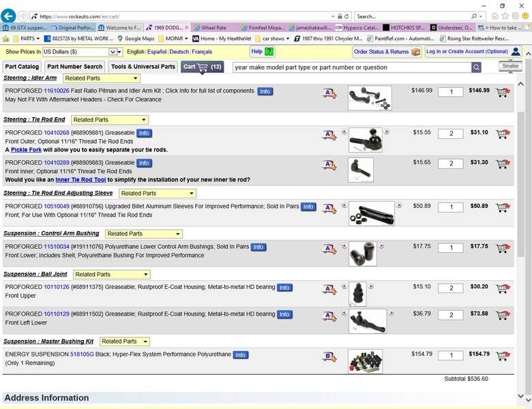Go back with the browser back arrow

click(8, 16)
